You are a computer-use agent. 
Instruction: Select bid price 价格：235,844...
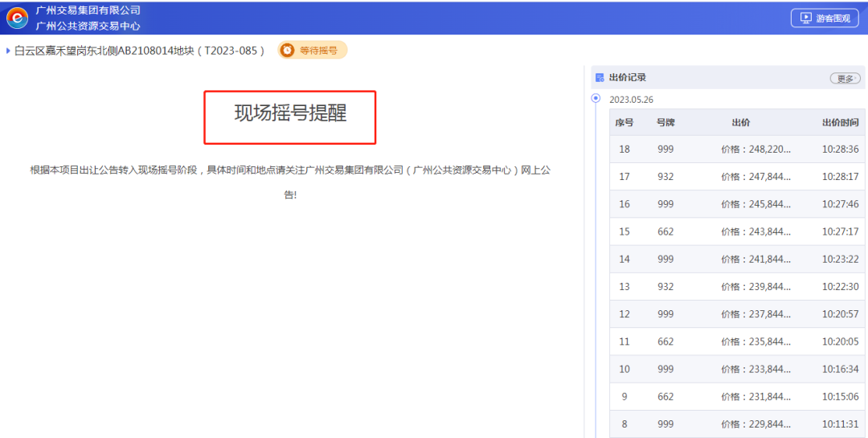point(755,342)
